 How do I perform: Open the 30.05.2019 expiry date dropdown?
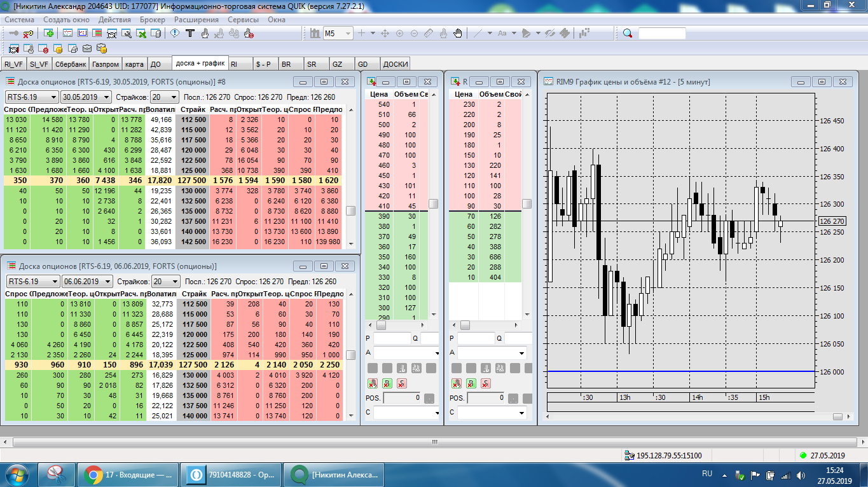click(106, 97)
